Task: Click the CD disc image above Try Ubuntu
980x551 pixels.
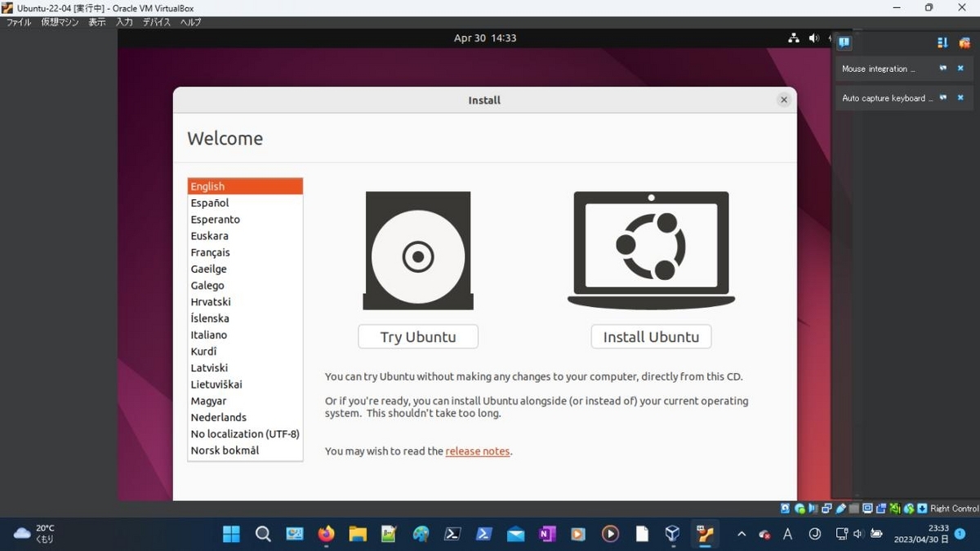Action: [x=418, y=251]
